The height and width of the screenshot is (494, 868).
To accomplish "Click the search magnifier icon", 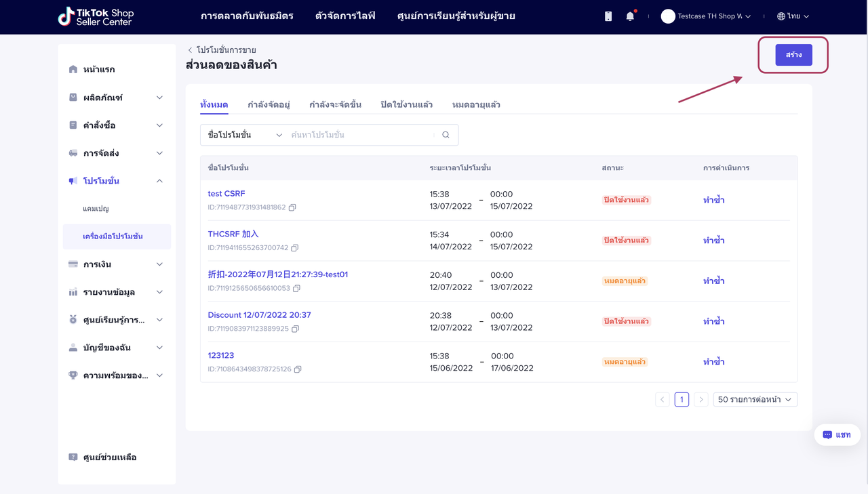I will tap(446, 135).
